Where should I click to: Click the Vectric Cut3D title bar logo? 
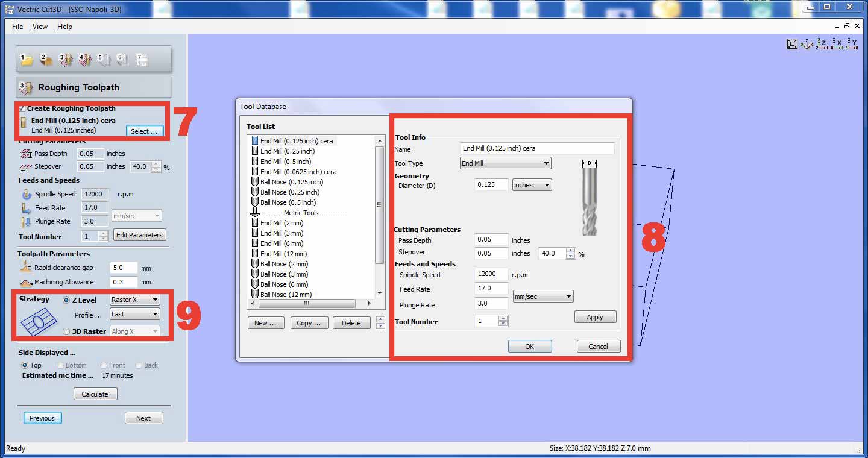[9, 9]
